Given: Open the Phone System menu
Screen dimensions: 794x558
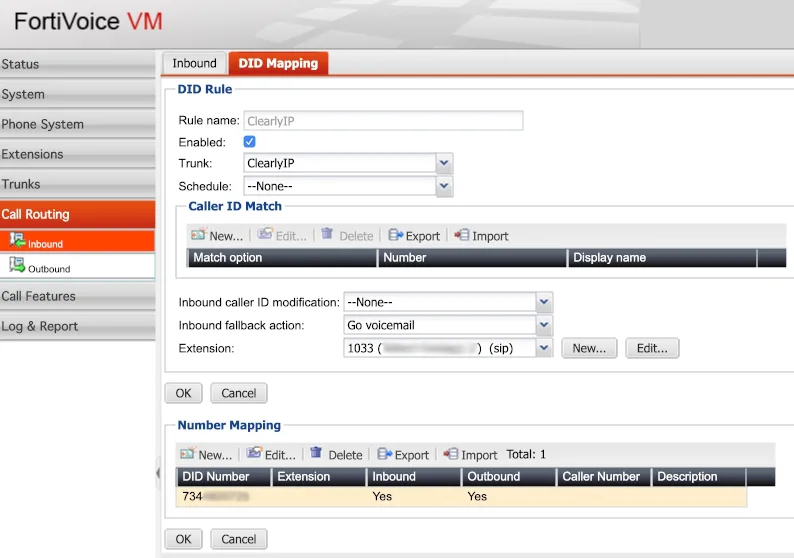Looking at the screenshot, I should tap(77, 124).
